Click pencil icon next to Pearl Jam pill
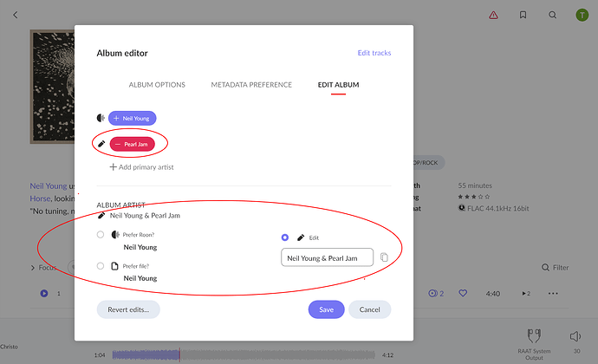598x364 pixels. tap(101, 144)
